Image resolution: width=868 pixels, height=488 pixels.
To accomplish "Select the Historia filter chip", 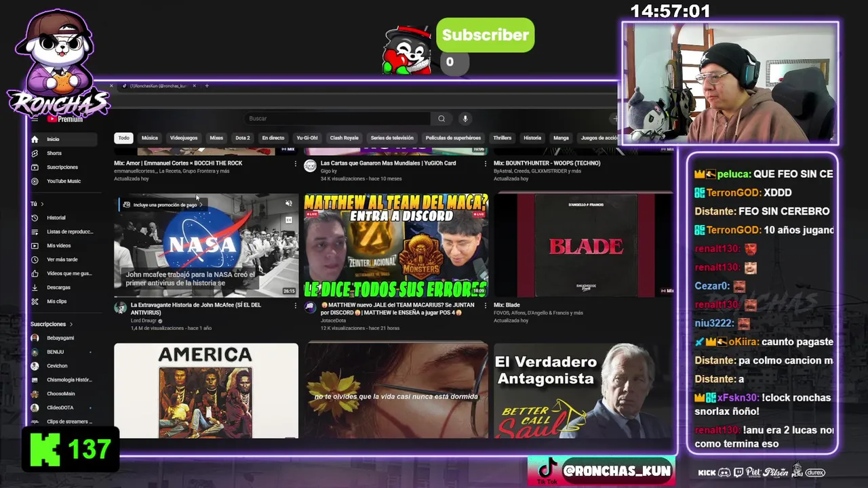I will pyautogui.click(x=532, y=138).
